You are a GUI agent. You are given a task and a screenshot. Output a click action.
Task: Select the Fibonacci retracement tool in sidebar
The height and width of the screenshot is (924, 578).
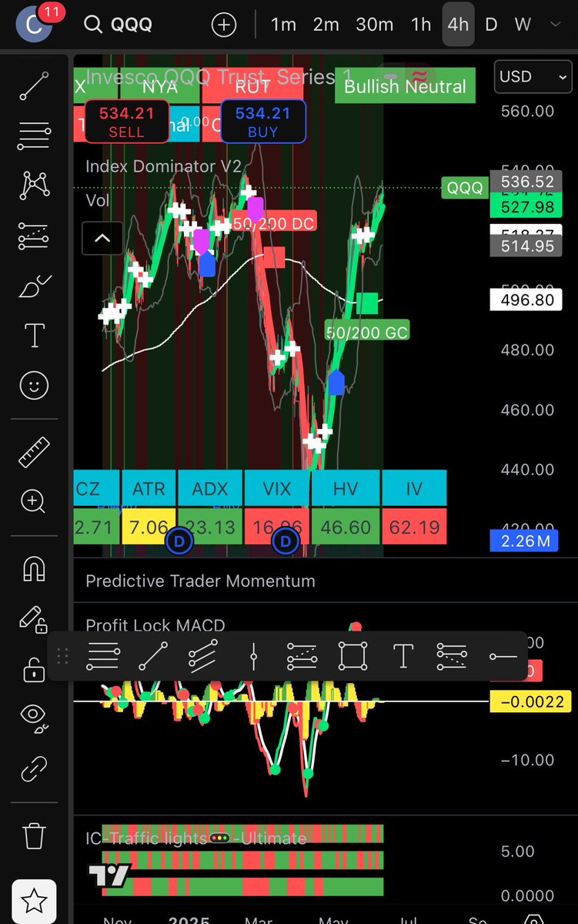pyautogui.click(x=34, y=137)
